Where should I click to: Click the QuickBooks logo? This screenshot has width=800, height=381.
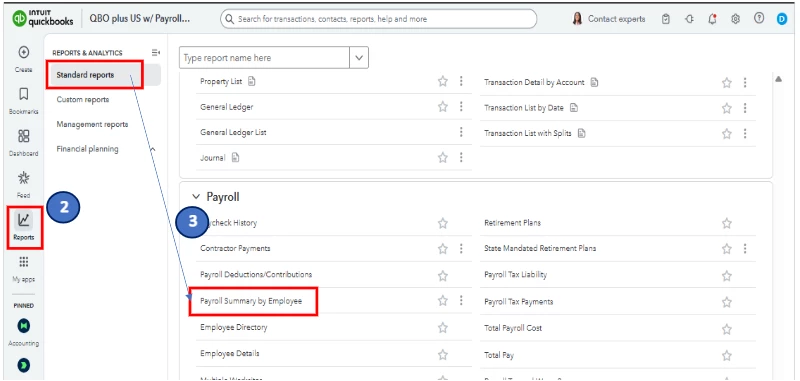click(43, 18)
